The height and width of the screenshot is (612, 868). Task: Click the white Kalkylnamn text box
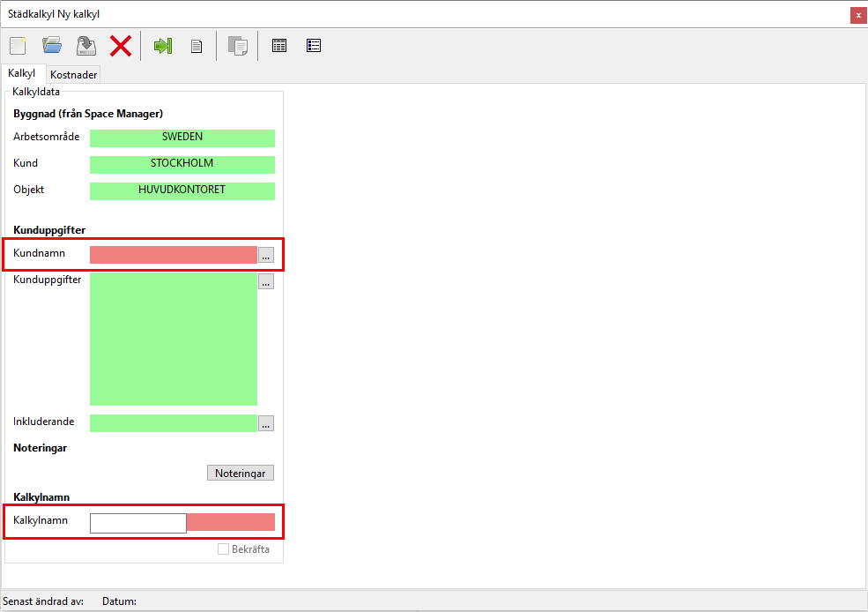[138, 523]
